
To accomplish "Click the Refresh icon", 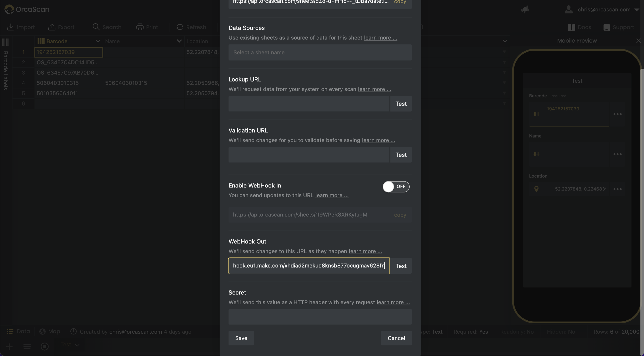I will (x=180, y=27).
